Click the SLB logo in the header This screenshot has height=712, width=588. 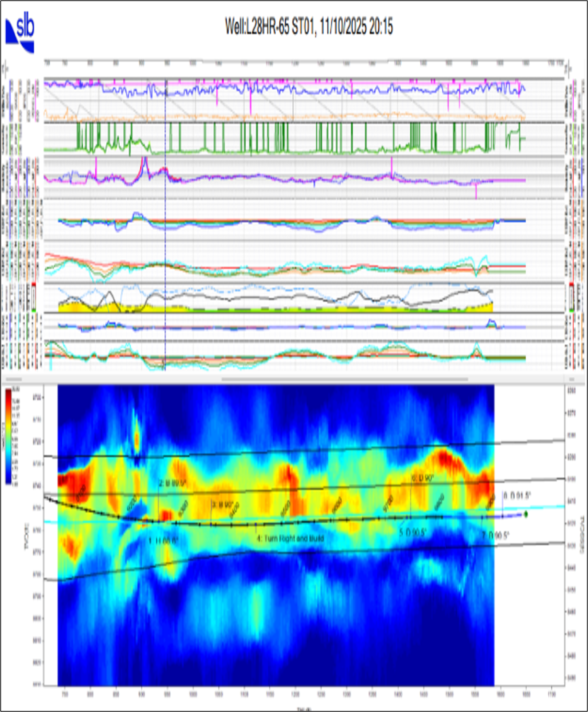click(20, 35)
